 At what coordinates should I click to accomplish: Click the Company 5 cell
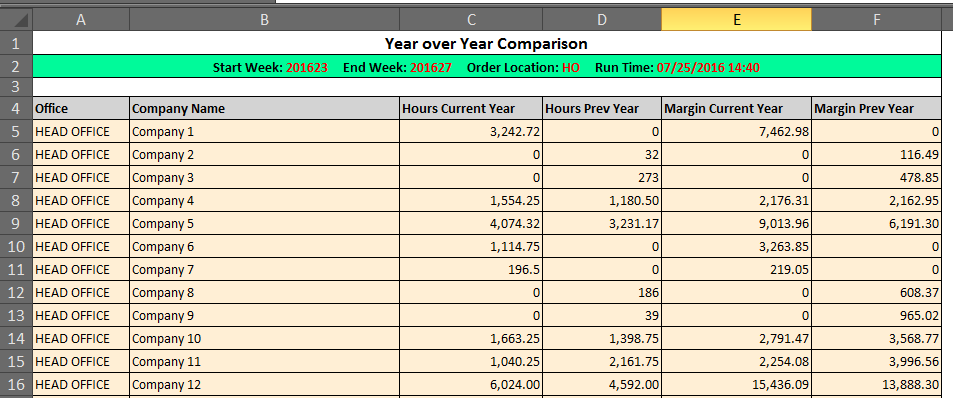264,224
